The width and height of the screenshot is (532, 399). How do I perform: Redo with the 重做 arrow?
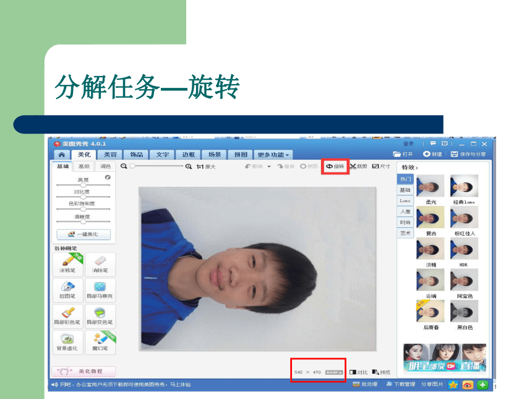click(286, 166)
